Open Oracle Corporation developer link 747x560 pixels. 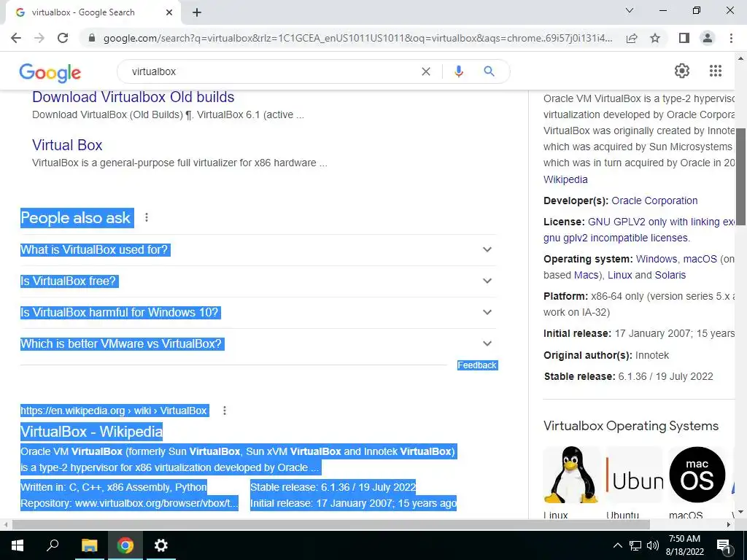pos(654,201)
